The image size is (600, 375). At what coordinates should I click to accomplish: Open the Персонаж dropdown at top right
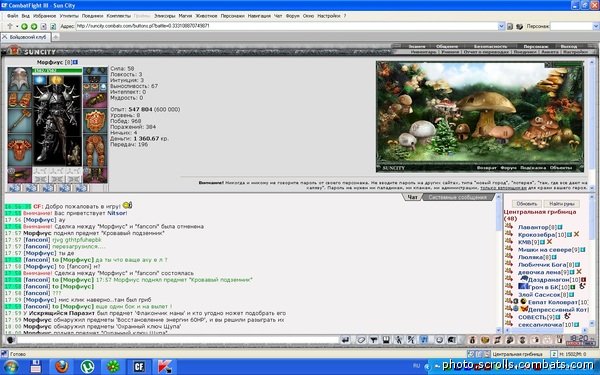click(x=596, y=26)
